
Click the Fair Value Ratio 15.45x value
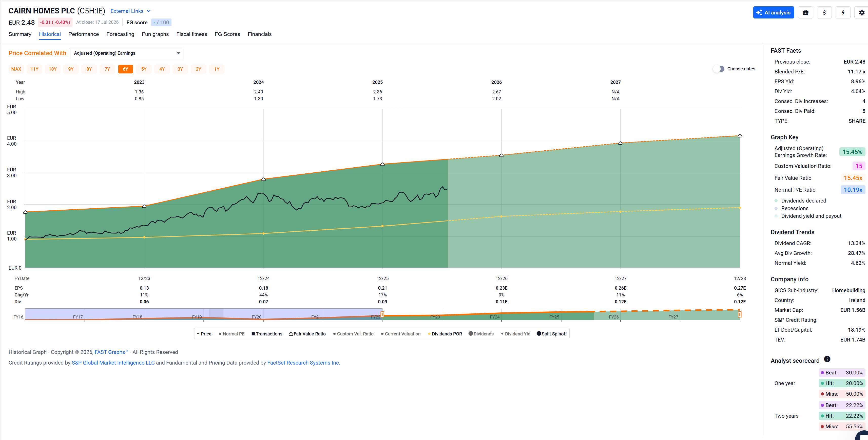click(x=853, y=178)
